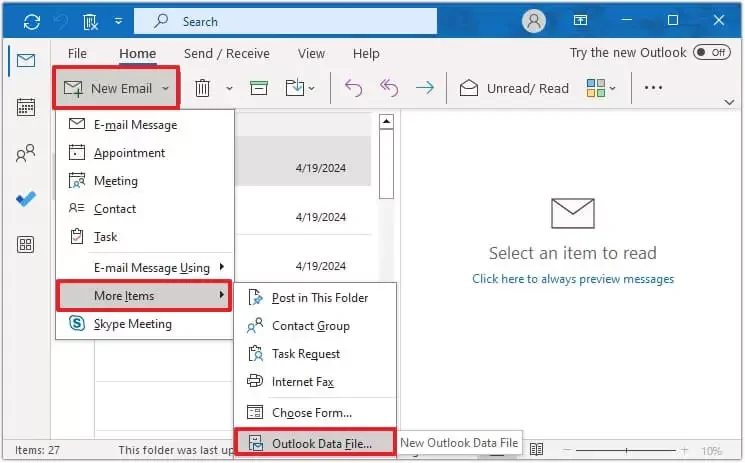Open the Customize Quick Access Toolbar arrow

(x=118, y=21)
